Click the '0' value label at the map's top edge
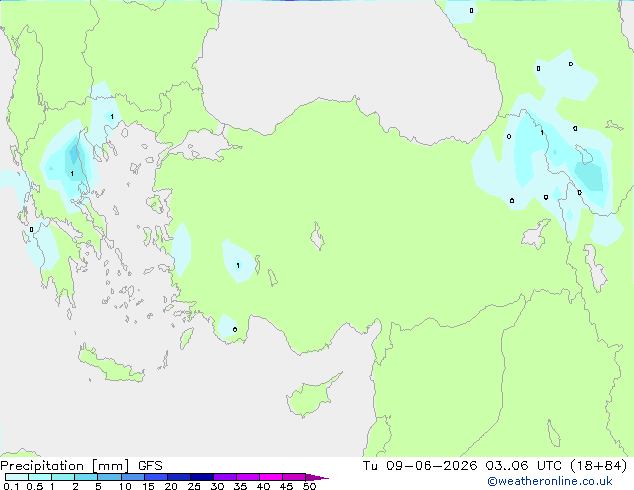The width and height of the screenshot is (634, 490). (471, 11)
